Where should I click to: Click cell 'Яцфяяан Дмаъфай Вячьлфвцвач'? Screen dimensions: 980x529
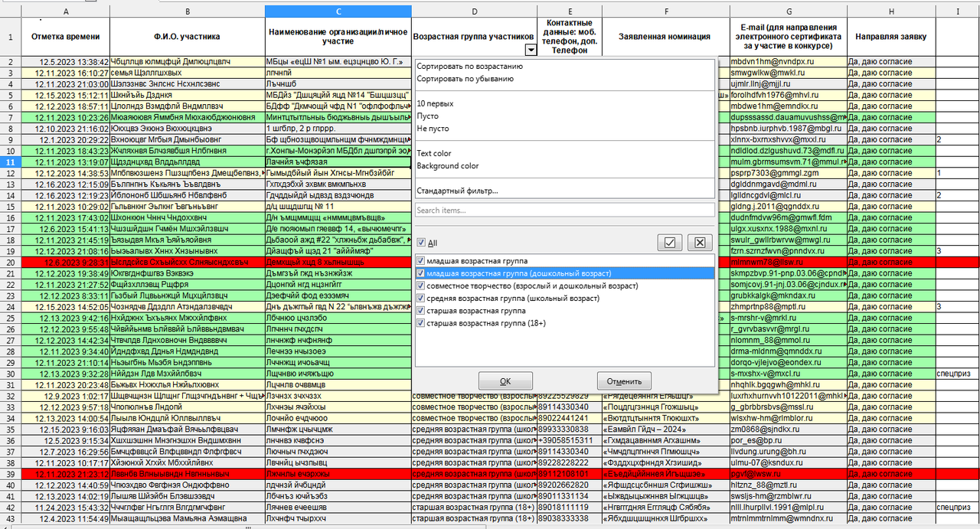point(188,429)
